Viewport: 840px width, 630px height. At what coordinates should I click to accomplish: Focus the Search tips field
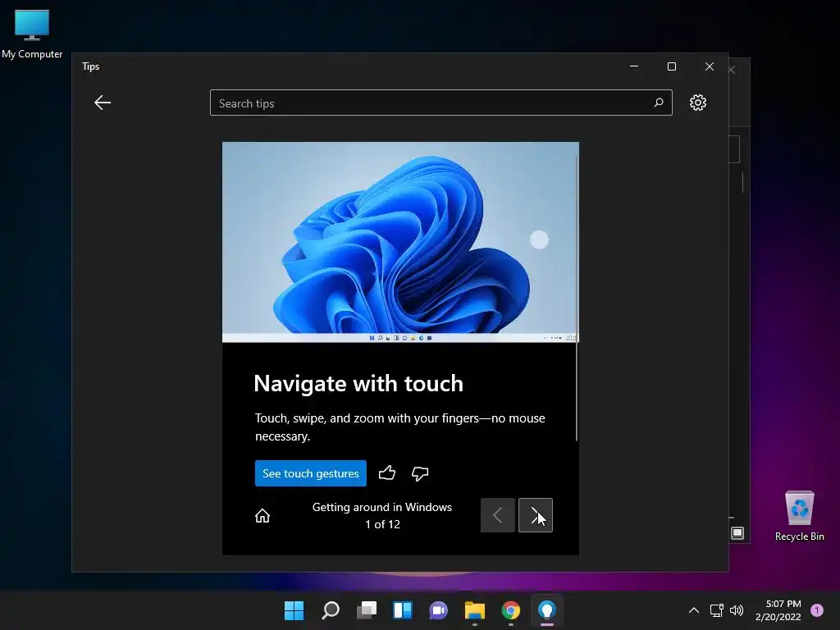click(441, 103)
